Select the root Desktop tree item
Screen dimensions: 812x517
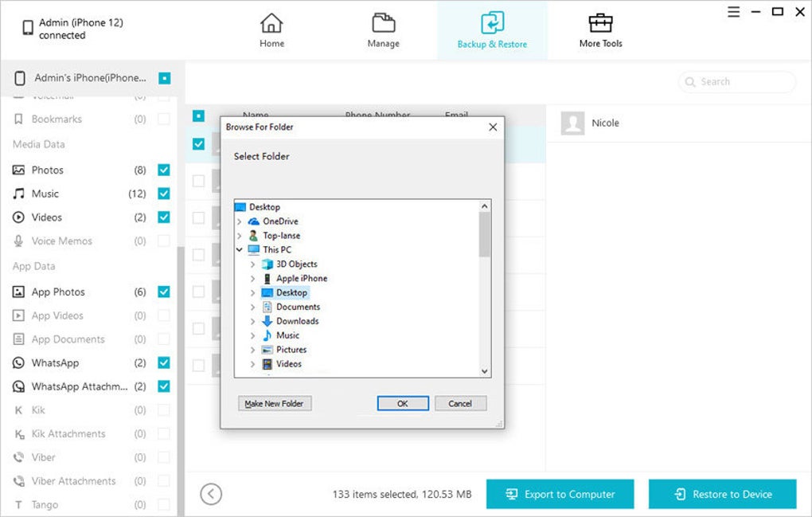click(264, 207)
